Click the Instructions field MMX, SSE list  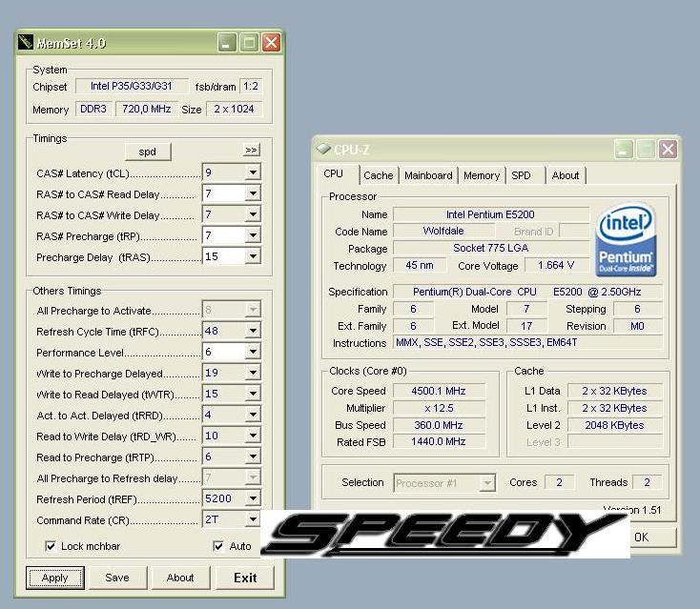(x=527, y=343)
